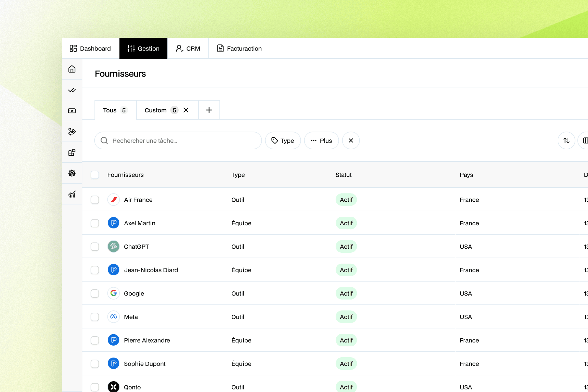The height and width of the screenshot is (392, 588).
Task: Tick the ChatGPT row checkbox
Action: [95, 247]
